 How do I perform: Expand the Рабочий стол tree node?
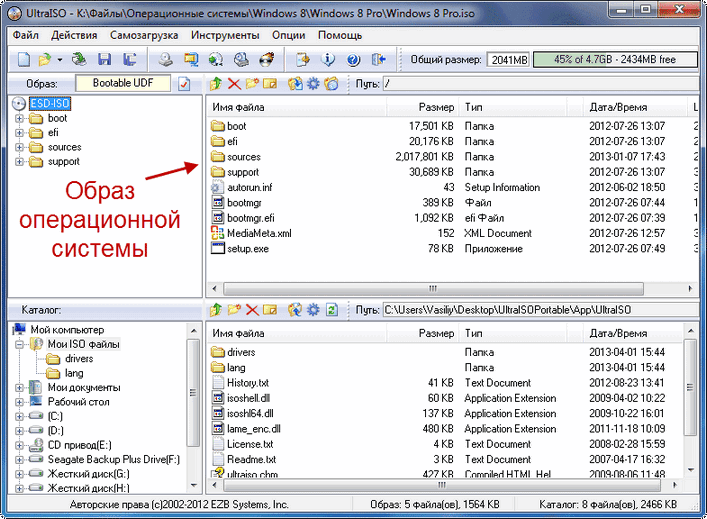pos(19,402)
